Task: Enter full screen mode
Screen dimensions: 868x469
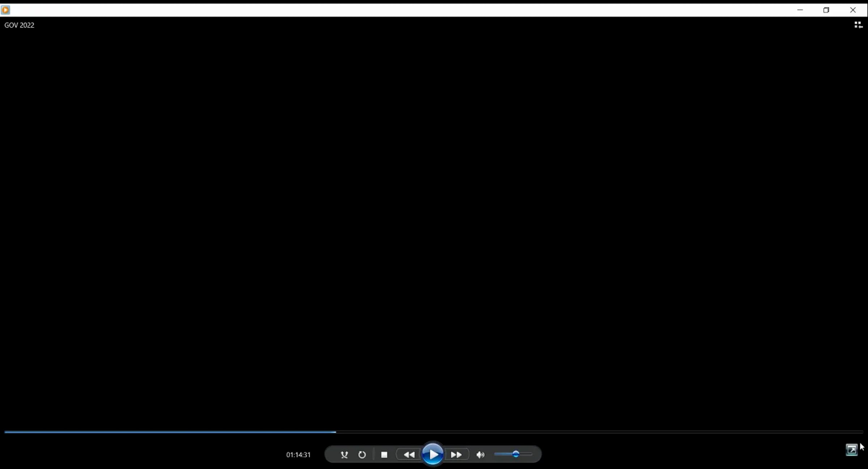Action: (851, 449)
